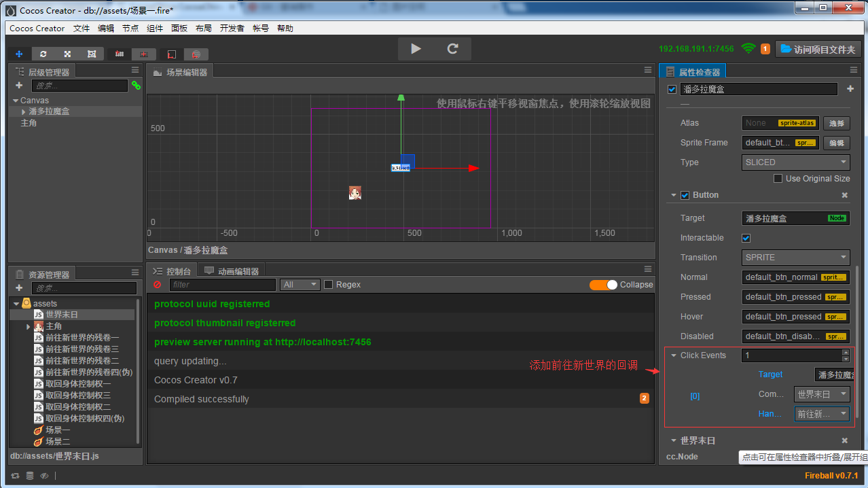Open the 开发者 menu

pos(232,29)
